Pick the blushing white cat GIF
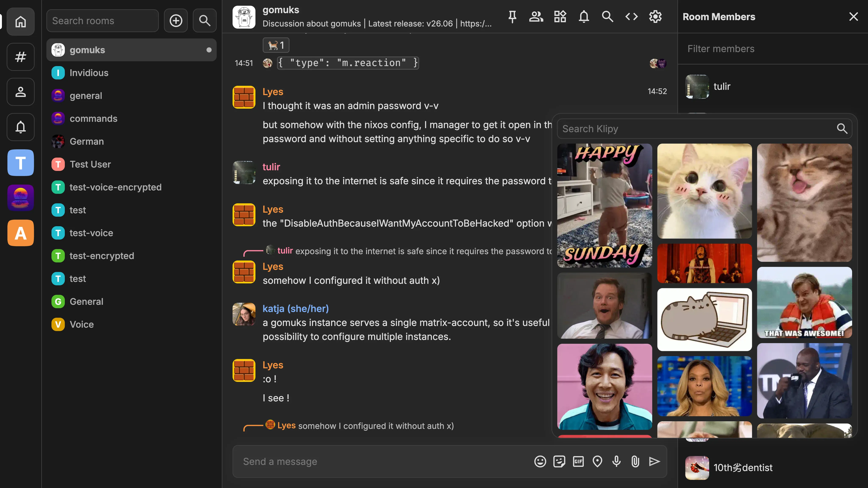The image size is (868, 488). coord(704,191)
